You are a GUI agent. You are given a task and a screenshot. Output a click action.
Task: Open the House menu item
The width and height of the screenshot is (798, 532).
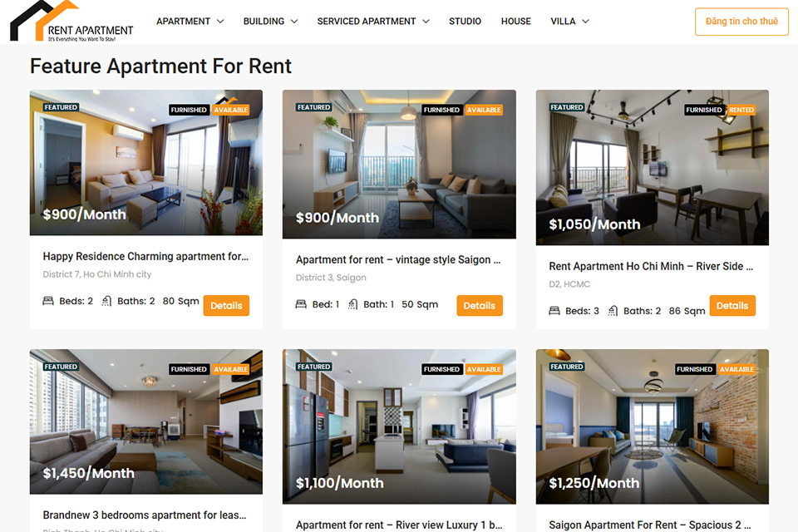coord(515,22)
